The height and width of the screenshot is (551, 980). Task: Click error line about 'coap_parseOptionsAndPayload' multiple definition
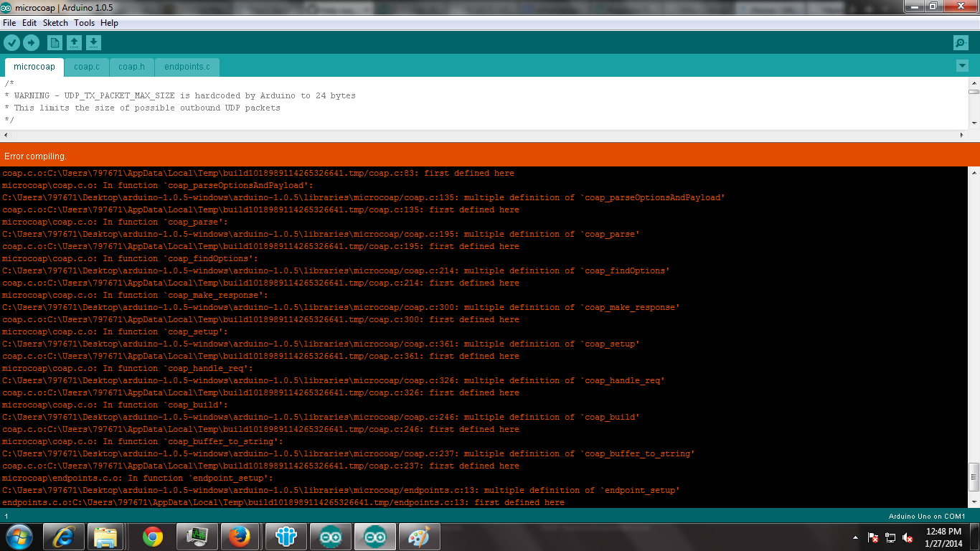pyautogui.click(x=364, y=197)
